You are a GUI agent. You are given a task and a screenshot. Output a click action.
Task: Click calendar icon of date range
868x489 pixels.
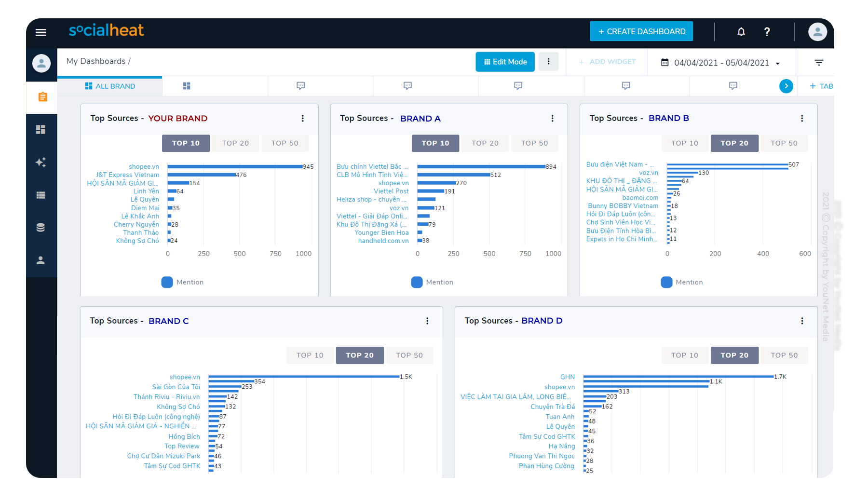[665, 62]
